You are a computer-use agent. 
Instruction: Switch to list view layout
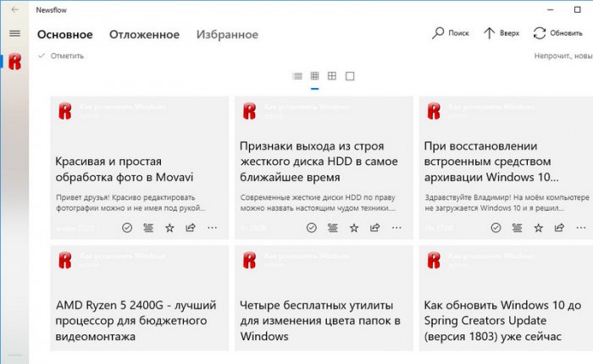[x=297, y=76]
